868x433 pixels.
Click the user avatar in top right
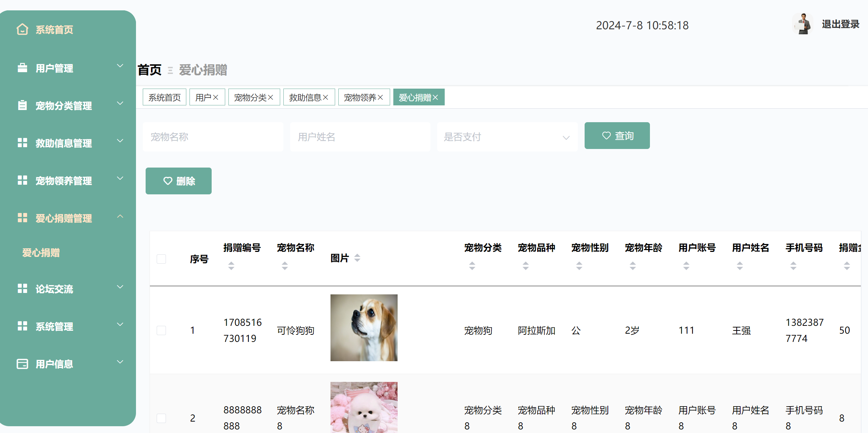pos(803,24)
